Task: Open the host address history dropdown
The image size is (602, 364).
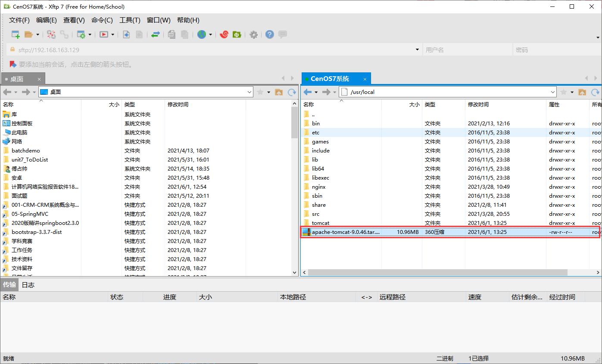Action: pos(417,50)
